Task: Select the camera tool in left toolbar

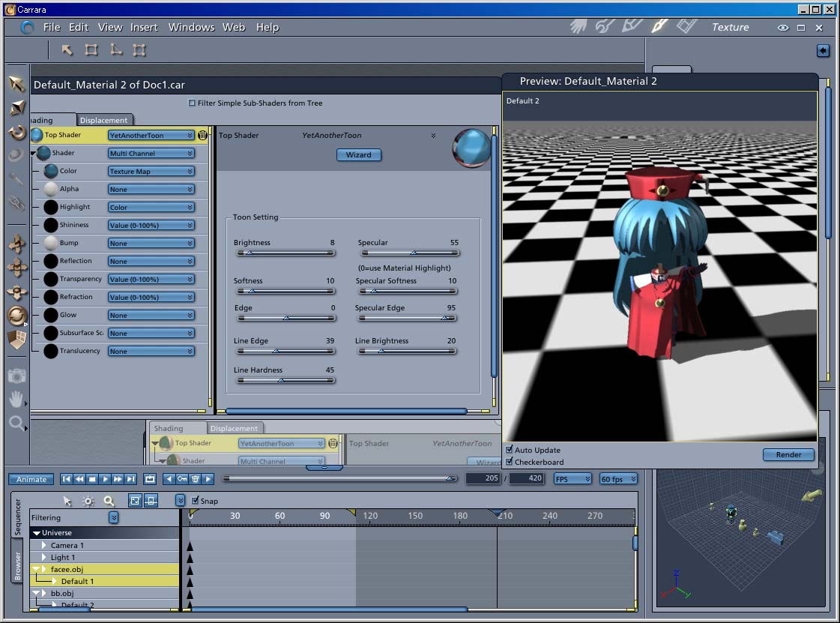Action: pyautogui.click(x=16, y=376)
